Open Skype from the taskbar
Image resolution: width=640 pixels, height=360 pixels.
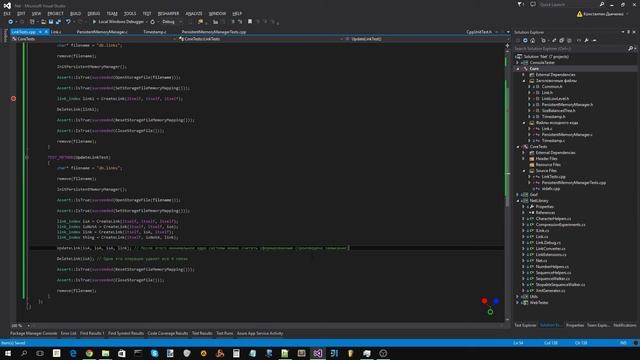154,353
